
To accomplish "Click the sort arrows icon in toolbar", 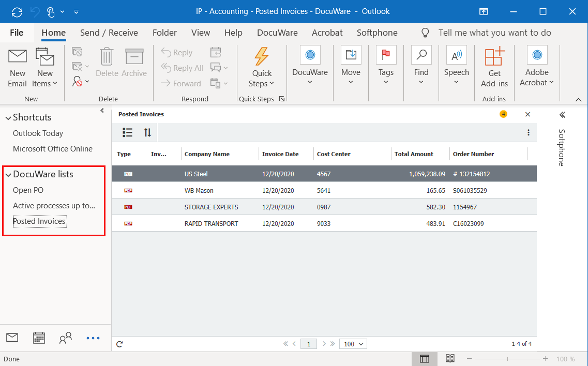I will [147, 132].
